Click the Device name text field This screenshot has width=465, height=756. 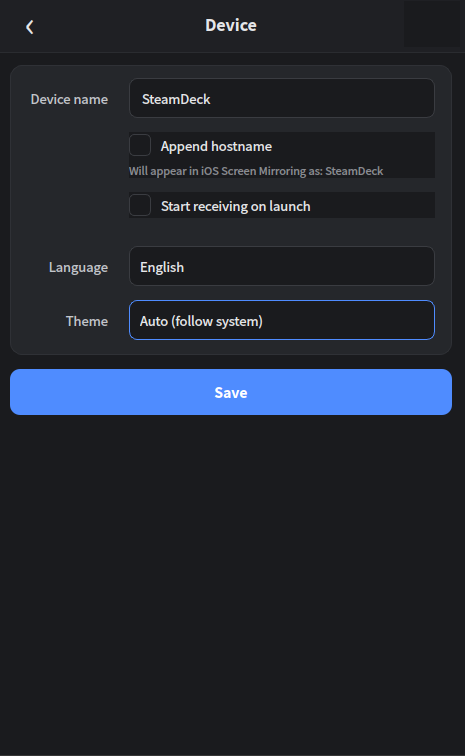click(x=282, y=98)
